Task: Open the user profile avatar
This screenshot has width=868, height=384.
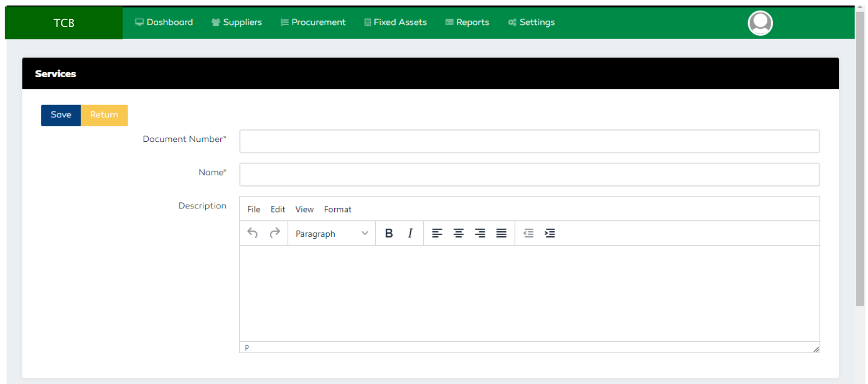Action: [760, 23]
